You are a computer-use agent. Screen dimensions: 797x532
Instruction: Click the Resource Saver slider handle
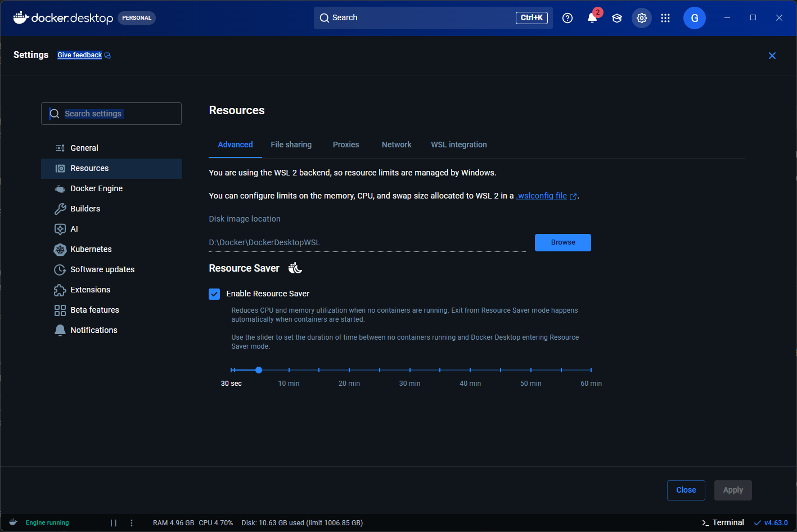point(259,370)
